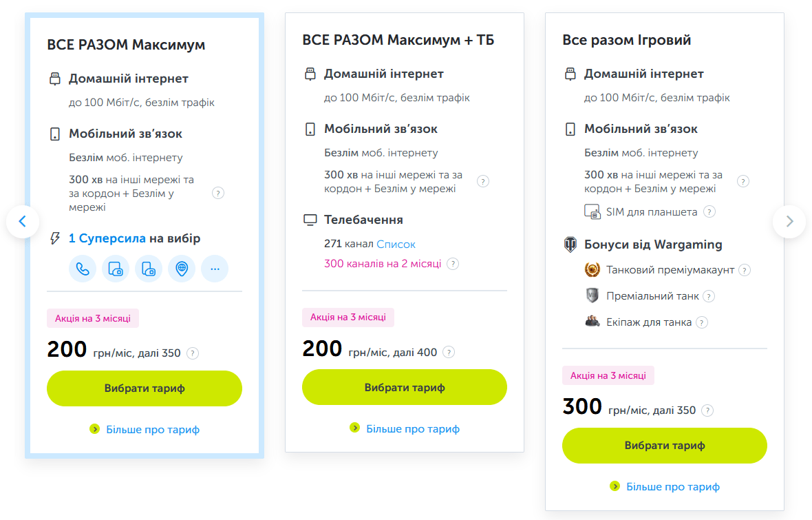Click help icon beside '300 каналів на 2 місяці'
The image size is (812, 520).
point(453,263)
